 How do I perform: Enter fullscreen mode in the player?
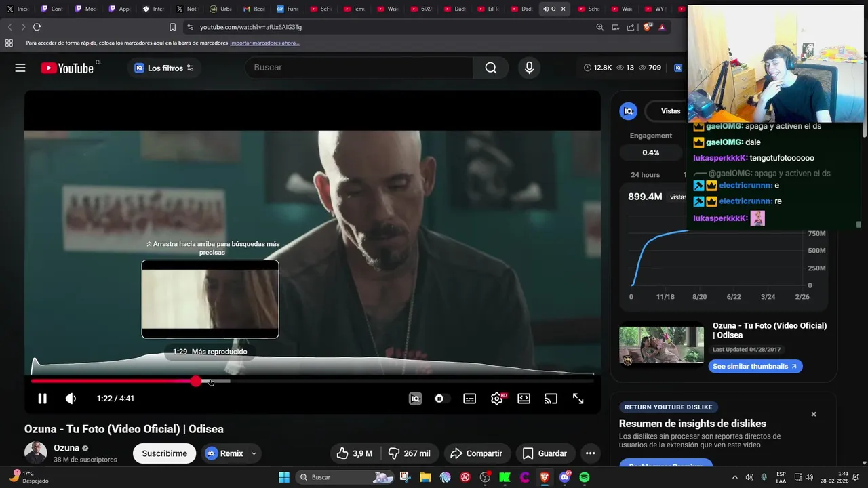pos(578,399)
